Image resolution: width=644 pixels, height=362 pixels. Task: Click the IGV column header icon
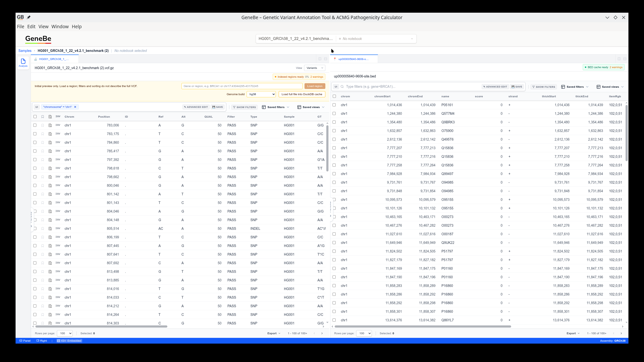click(x=58, y=116)
